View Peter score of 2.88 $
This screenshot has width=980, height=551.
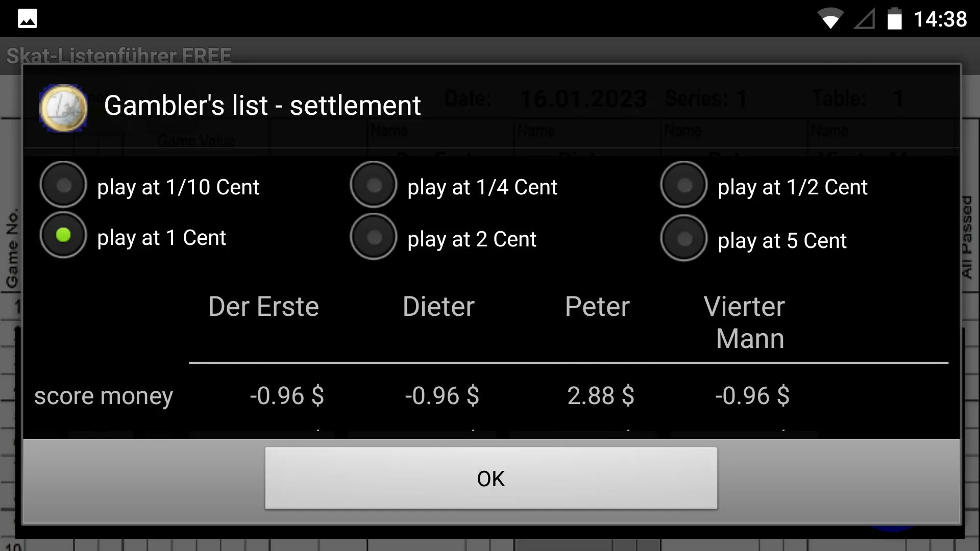(598, 395)
